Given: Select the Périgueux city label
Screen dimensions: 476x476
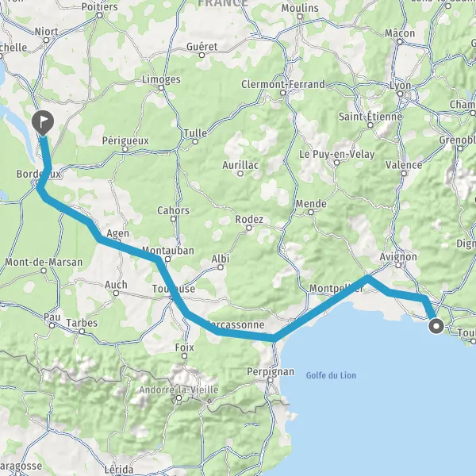Looking at the screenshot, I should [x=125, y=140].
